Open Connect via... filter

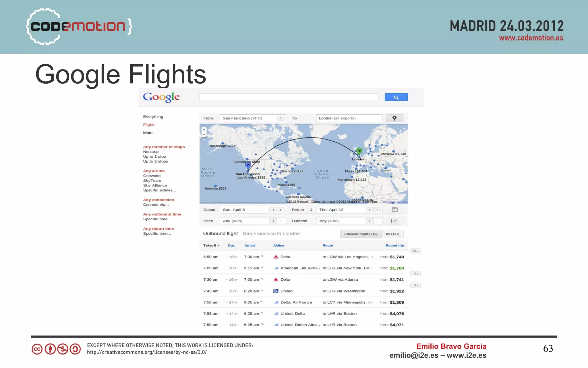click(x=156, y=205)
